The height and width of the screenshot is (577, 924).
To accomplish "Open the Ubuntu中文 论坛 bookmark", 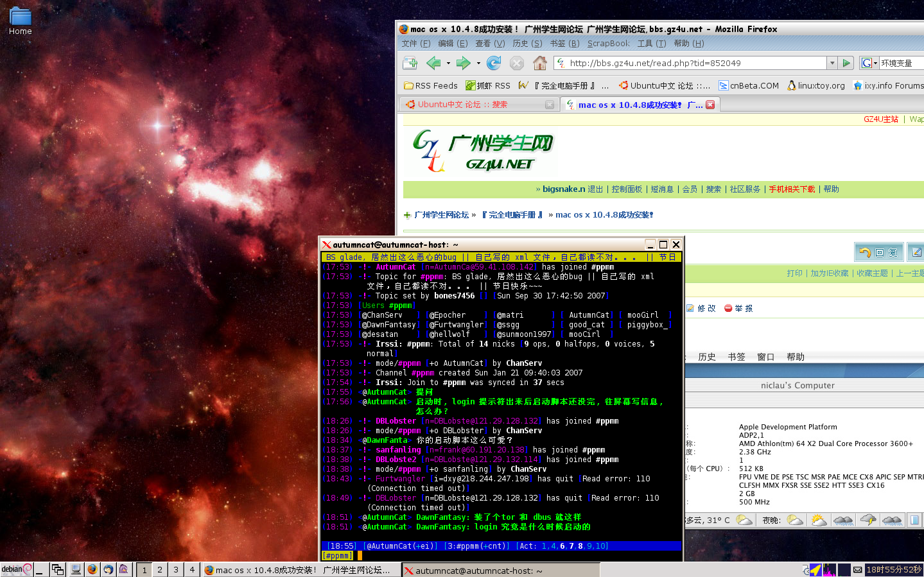I will 665,85.
